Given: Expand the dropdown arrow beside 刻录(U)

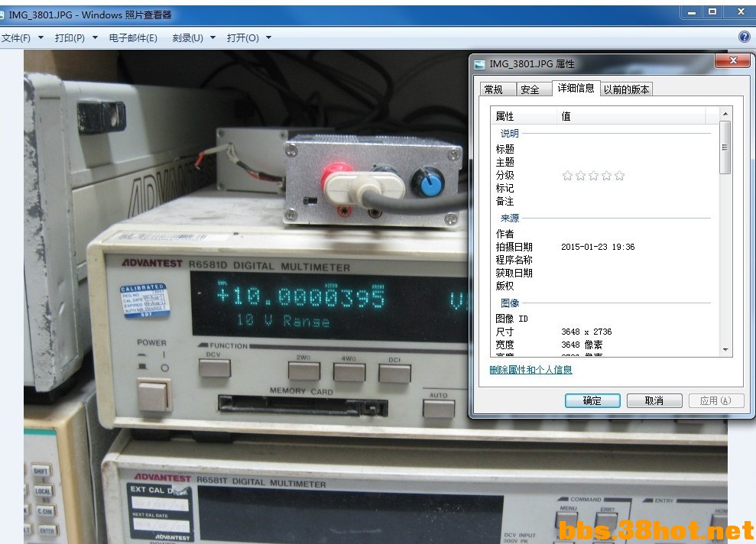Looking at the screenshot, I should coord(213,37).
